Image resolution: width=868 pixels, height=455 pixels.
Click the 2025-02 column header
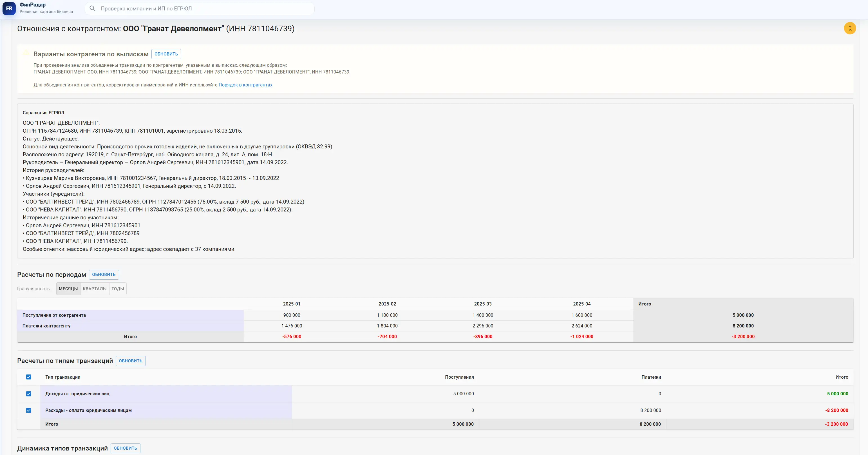(x=387, y=304)
